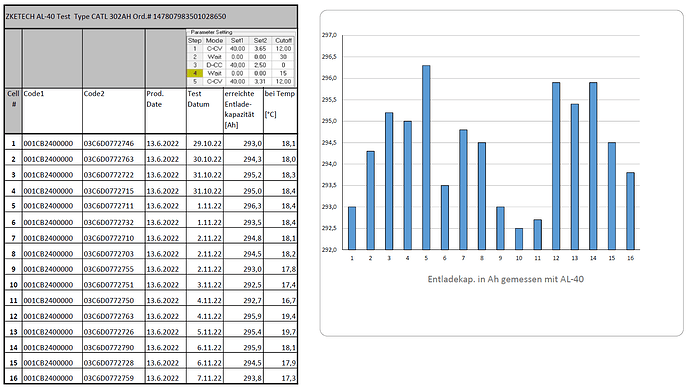Click the 297,0 y-axis label
The height and width of the screenshot is (388, 690).
330,35
